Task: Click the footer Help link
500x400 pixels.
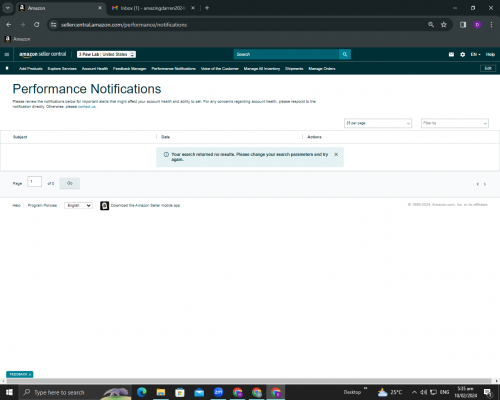Action: (x=16, y=205)
